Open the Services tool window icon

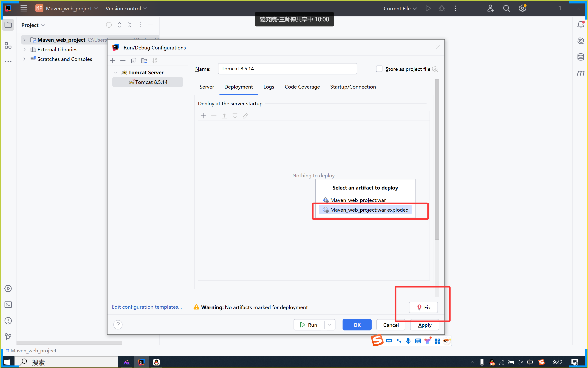8,288
